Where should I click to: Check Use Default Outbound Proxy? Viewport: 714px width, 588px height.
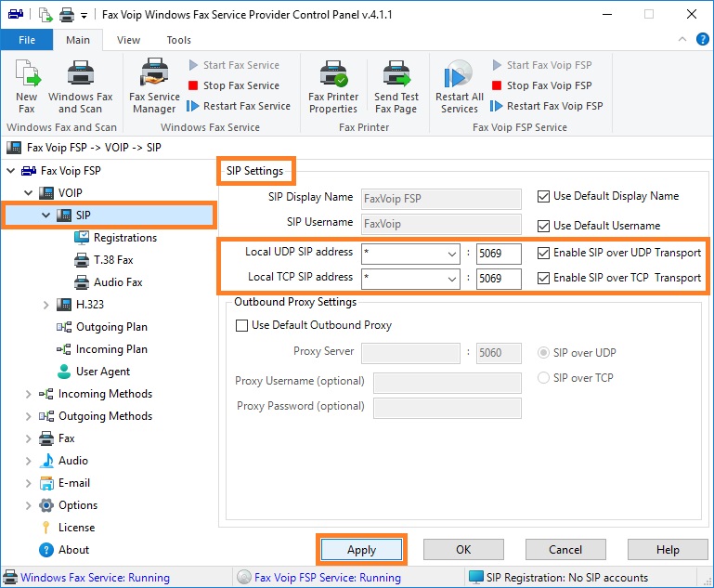[241, 325]
